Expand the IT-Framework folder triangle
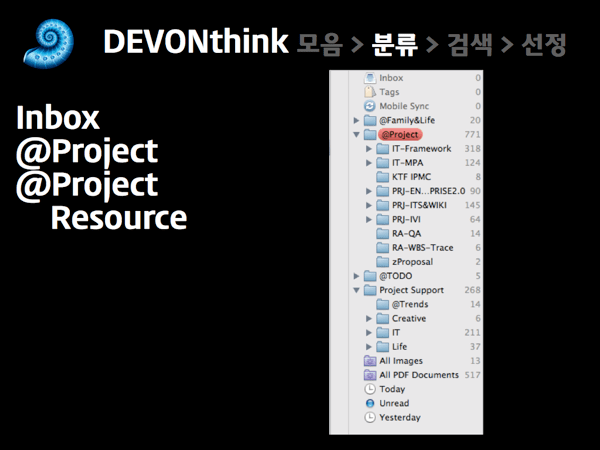Viewport: 600px width, 450px height. (369, 148)
